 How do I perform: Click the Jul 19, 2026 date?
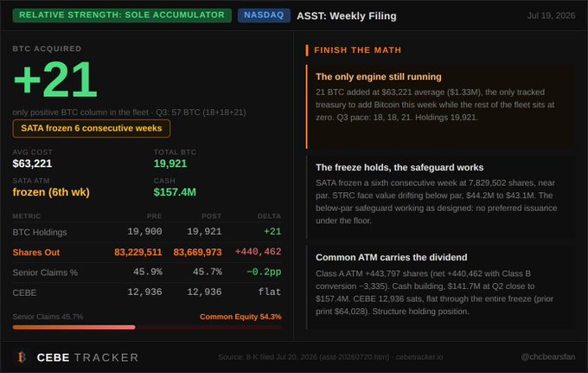(551, 16)
